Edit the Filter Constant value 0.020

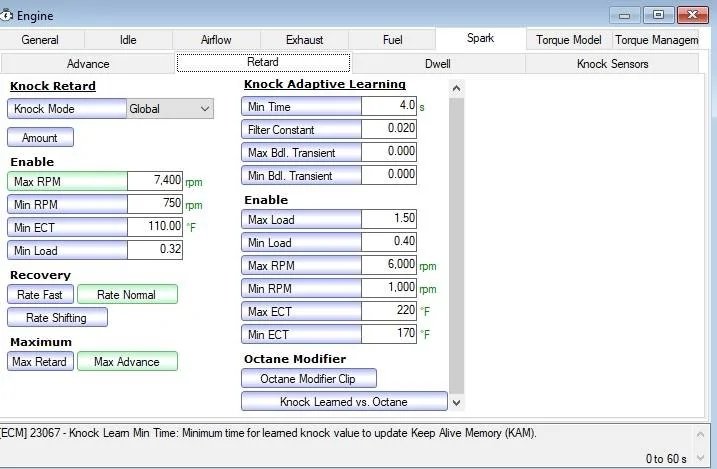point(389,129)
